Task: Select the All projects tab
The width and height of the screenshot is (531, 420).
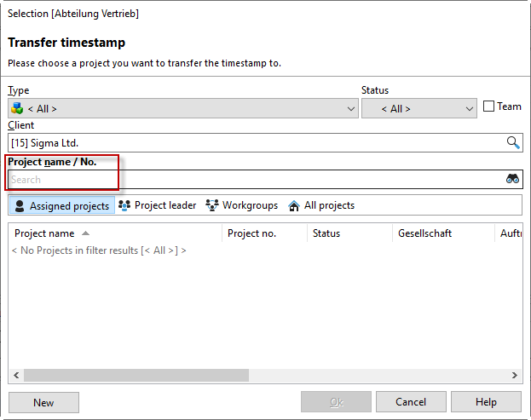Action: [x=328, y=205]
